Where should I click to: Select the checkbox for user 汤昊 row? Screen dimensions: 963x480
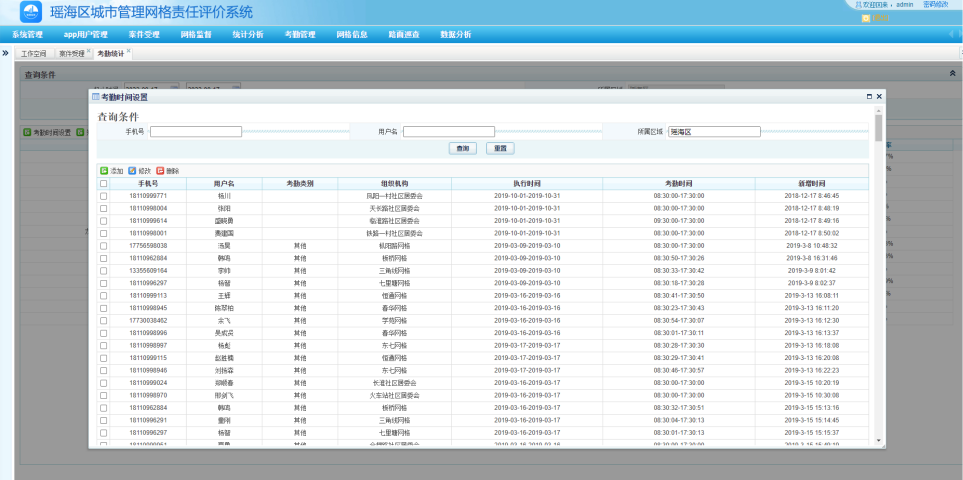pyautogui.click(x=103, y=245)
